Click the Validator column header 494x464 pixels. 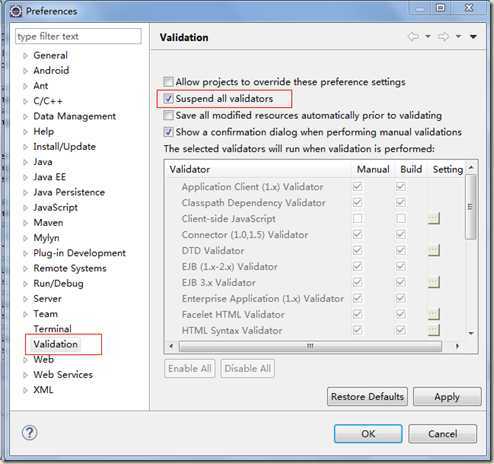coord(258,169)
